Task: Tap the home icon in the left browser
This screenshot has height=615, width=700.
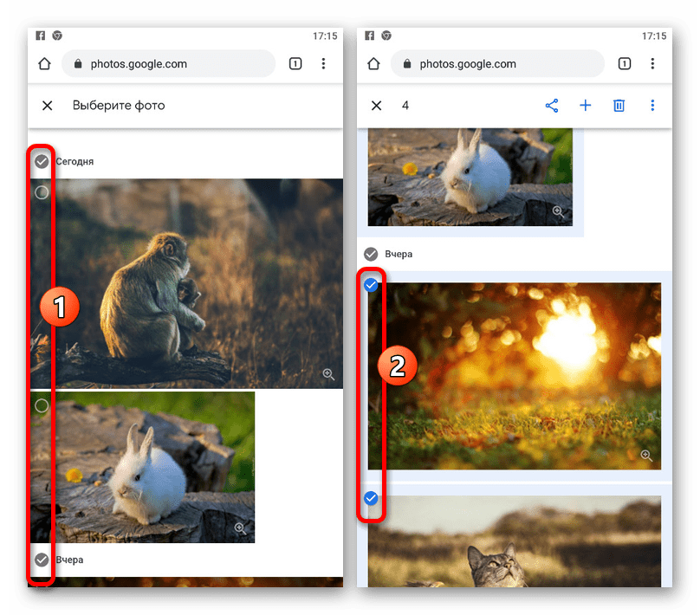Action: [x=45, y=64]
